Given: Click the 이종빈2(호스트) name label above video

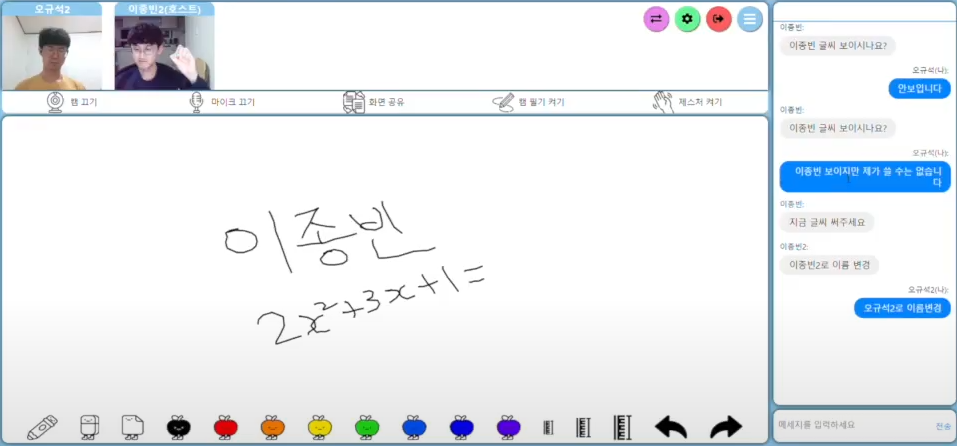Looking at the screenshot, I should click(x=164, y=9).
